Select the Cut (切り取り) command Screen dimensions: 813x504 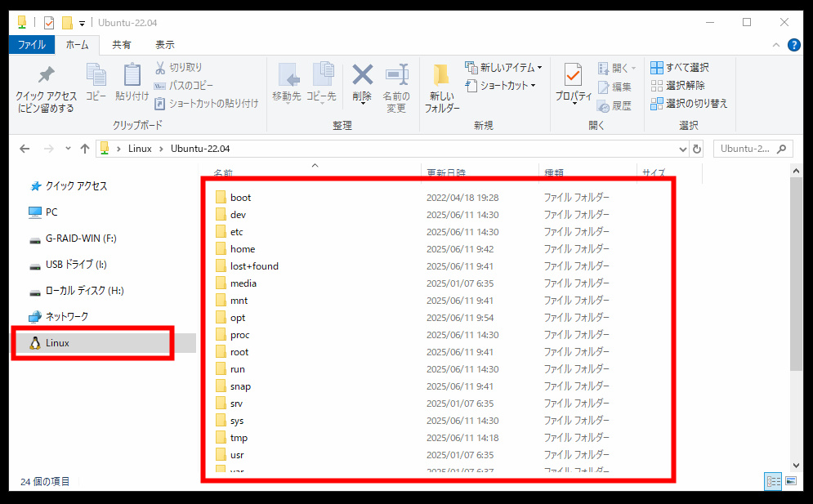(x=178, y=68)
